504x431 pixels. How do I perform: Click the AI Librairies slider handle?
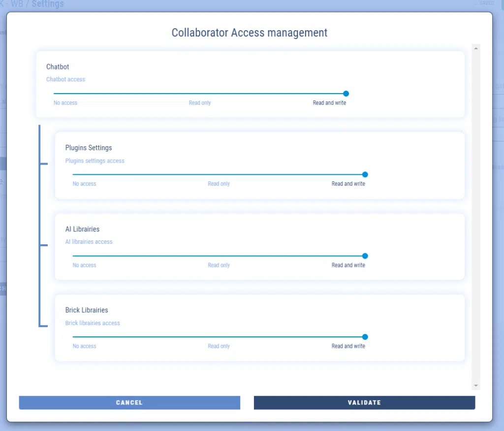pyautogui.click(x=365, y=256)
